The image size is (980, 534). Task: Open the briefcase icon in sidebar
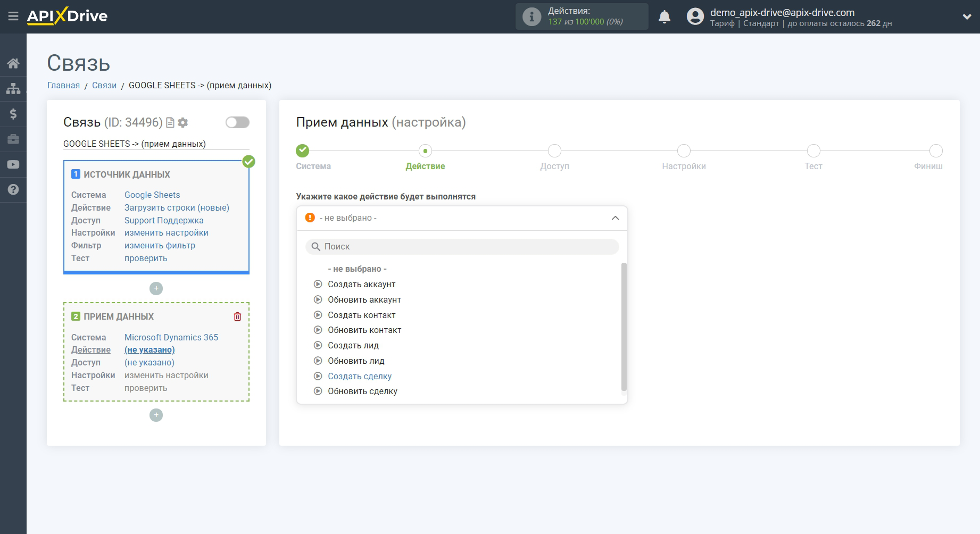pos(13,139)
